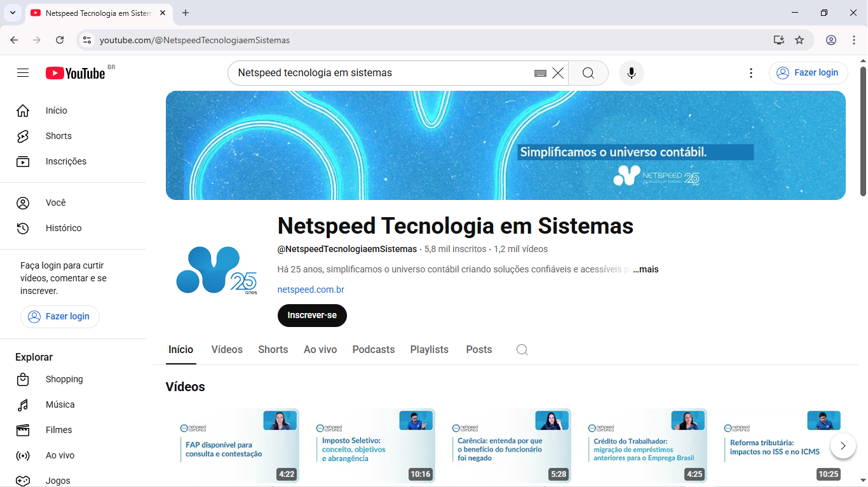Search within channel using magnifier icon
Screen dimensions: 868x487
tap(522, 350)
